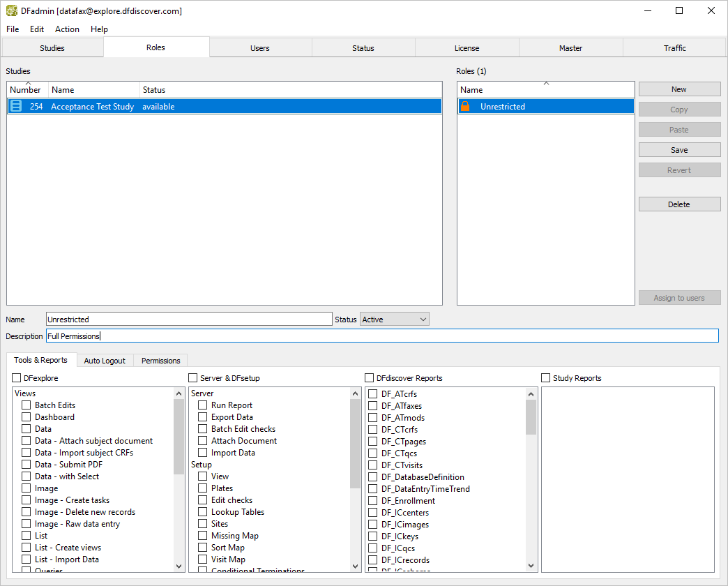Enable the DFexplore checkbox
This screenshot has width=728, height=586.
pos(17,378)
